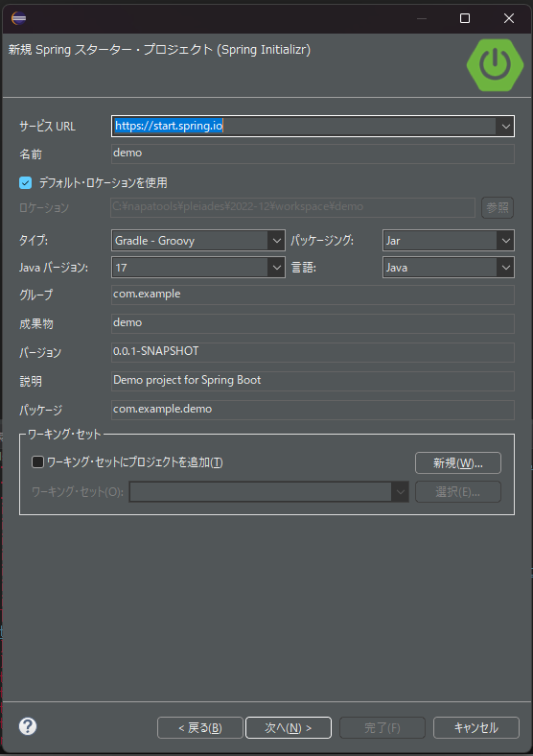Expand the service URL dropdown arrow
Viewport: 533px width, 756px height.
coord(505,127)
